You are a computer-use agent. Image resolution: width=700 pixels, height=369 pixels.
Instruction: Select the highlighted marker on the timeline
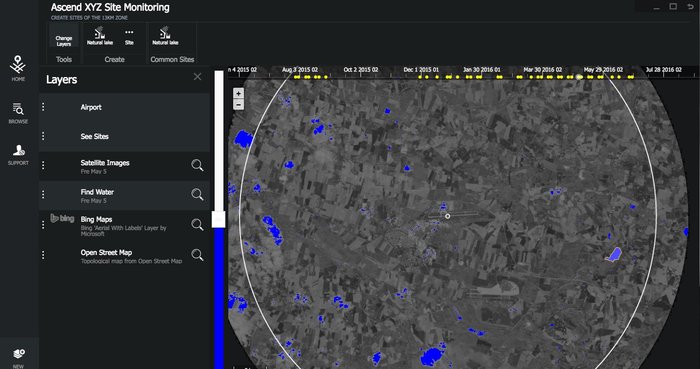click(x=579, y=77)
